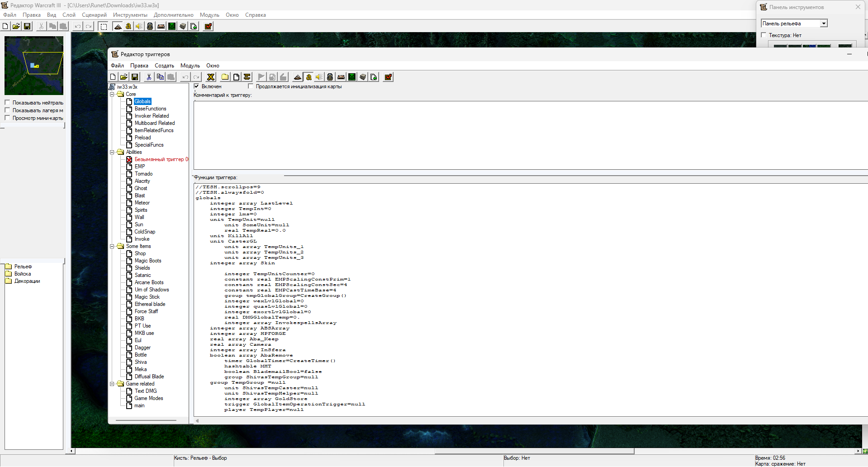Screen dimensions: 868x467
Task: Click Cut scissors in Trigger Editor toolbar
Action: (x=149, y=77)
